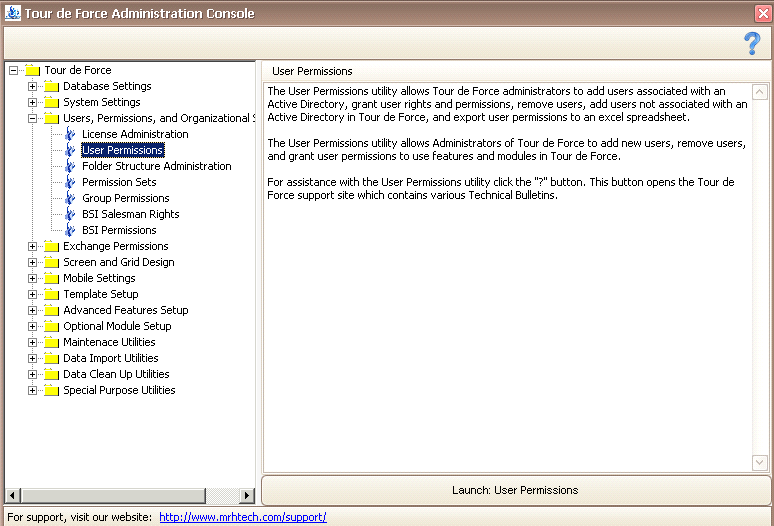Click the console app icon in title bar
The height and width of the screenshot is (526, 774).
(x=12, y=13)
